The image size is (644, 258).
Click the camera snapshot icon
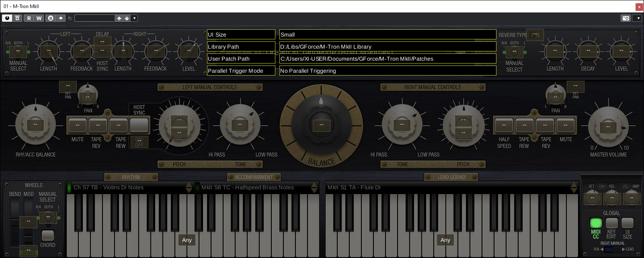(626, 18)
